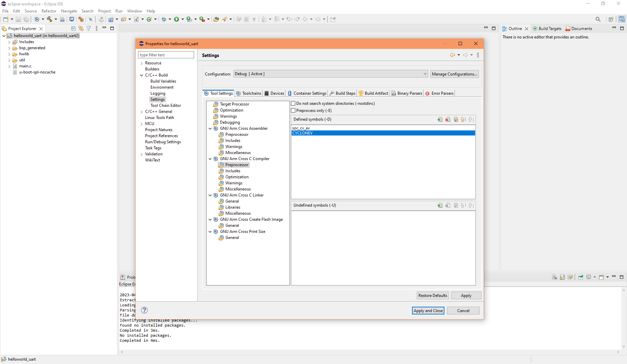Open the Configuration dropdown showing Debug
627x364 pixels.
pos(425,73)
